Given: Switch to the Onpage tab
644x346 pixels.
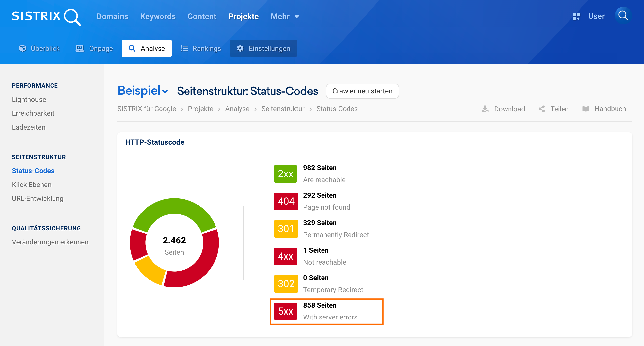Looking at the screenshot, I should [94, 49].
